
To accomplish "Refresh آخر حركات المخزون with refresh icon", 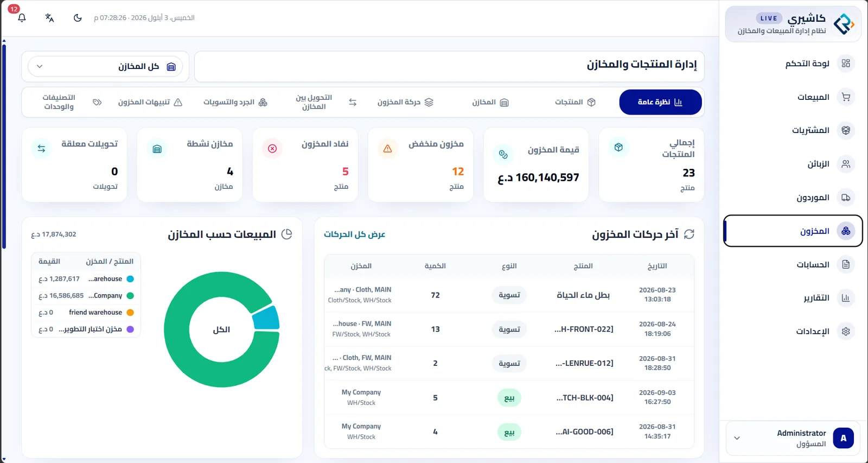I will click(x=689, y=234).
